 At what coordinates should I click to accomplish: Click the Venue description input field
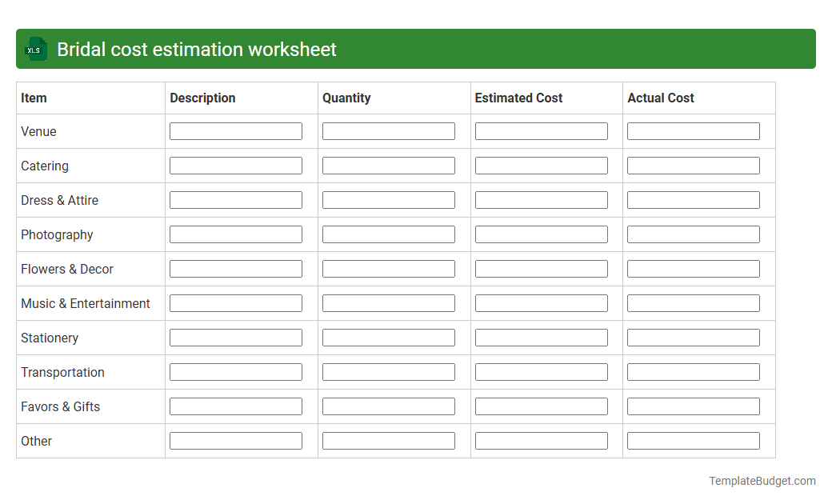pos(235,130)
